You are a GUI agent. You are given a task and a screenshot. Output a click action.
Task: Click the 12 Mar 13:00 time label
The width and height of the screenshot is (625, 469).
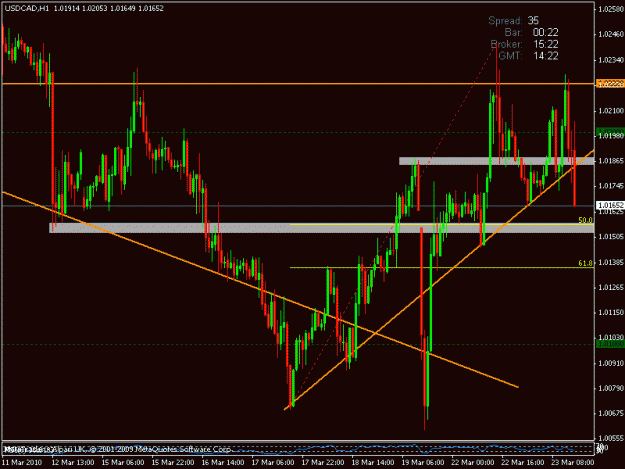point(73,463)
